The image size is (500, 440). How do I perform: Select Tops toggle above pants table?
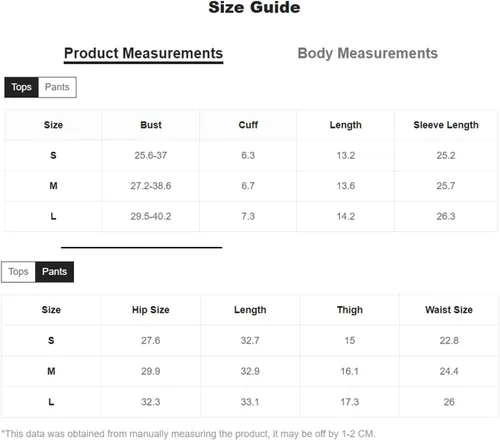click(x=18, y=272)
